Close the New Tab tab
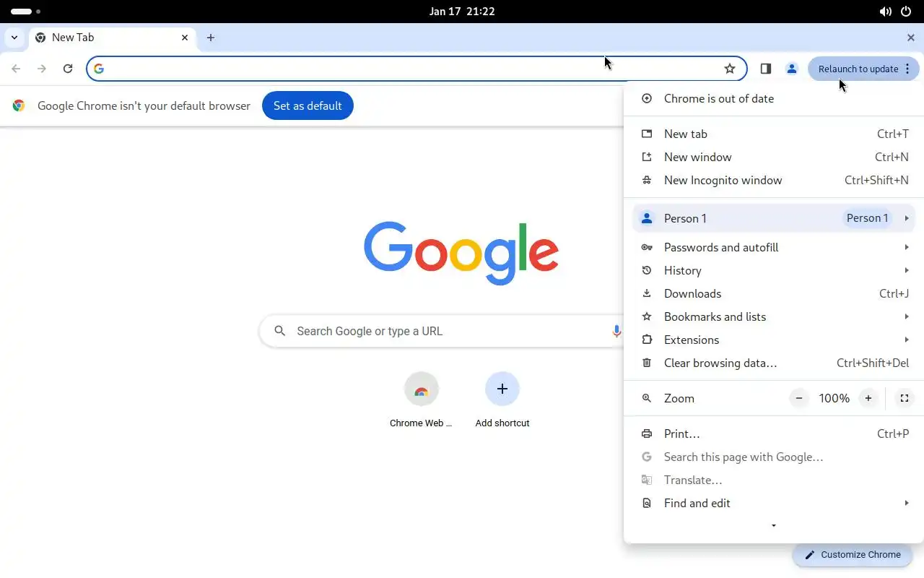The width and height of the screenshot is (924, 578). point(185,38)
